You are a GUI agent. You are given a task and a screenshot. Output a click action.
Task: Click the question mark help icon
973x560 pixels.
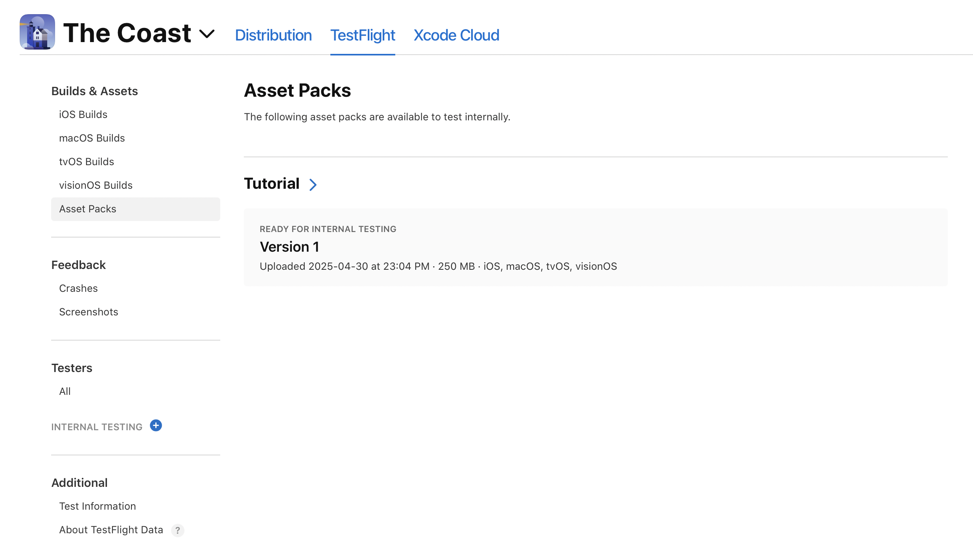tap(178, 530)
